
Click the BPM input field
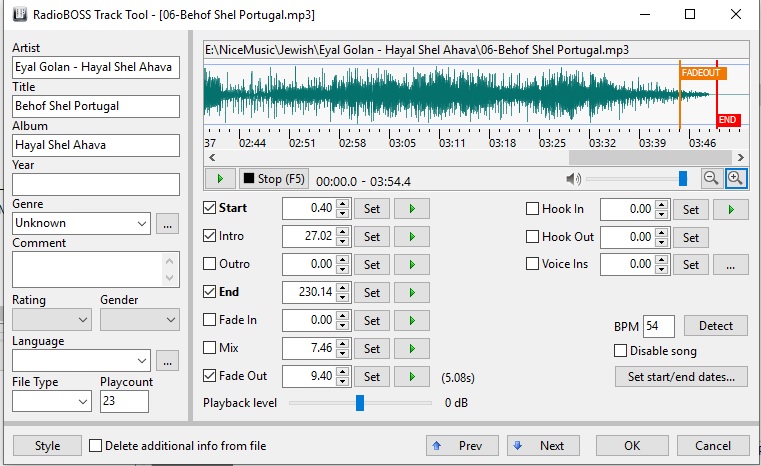(x=659, y=326)
